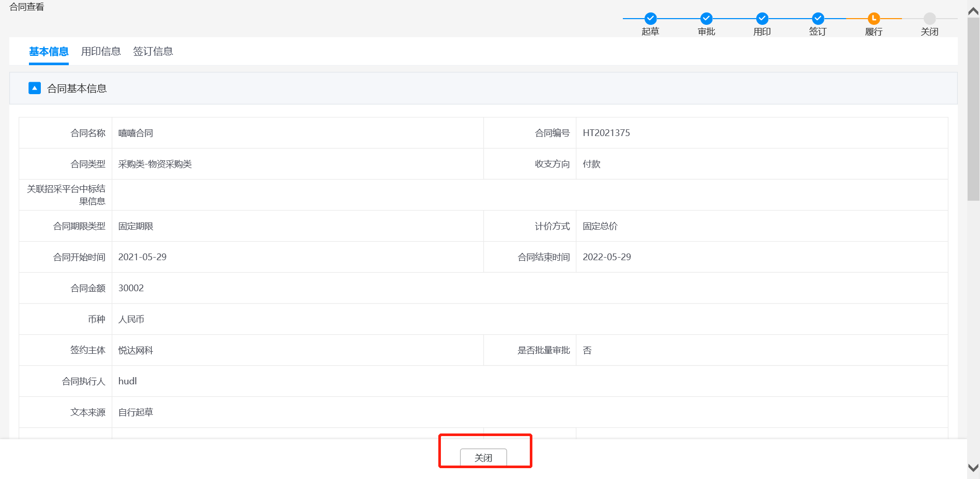Screen dimensions: 980x479
Task: Switch to the 基本信息 tab
Action: click(49, 51)
